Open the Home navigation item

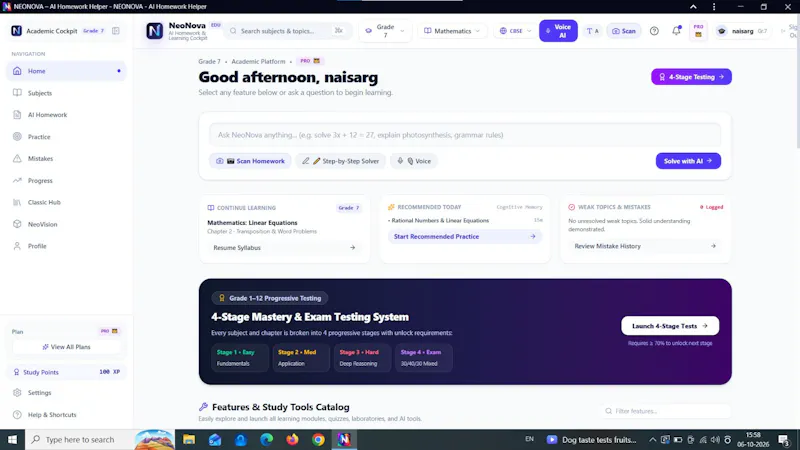[66, 71]
